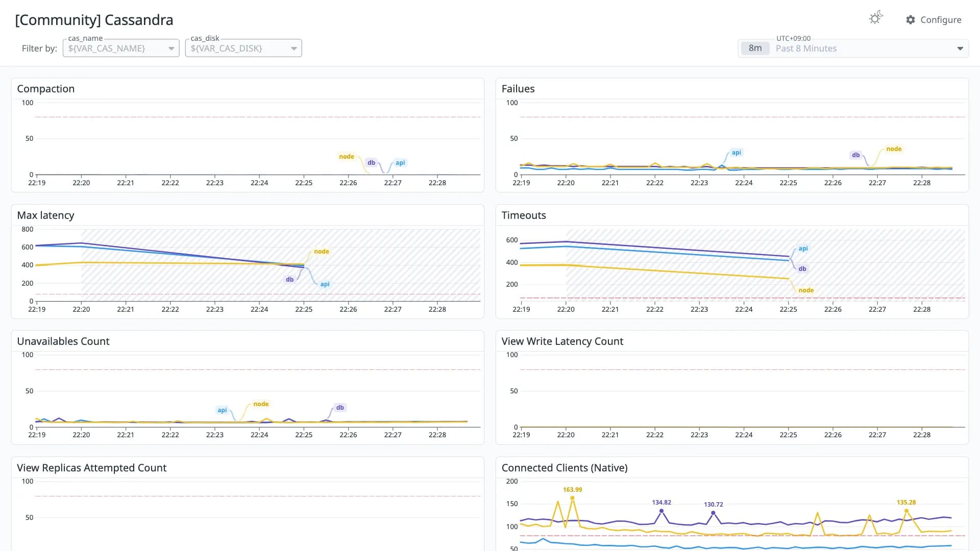Click the db series label in Compaction chart
Viewport: 980px width, 551px height.
(372, 163)
